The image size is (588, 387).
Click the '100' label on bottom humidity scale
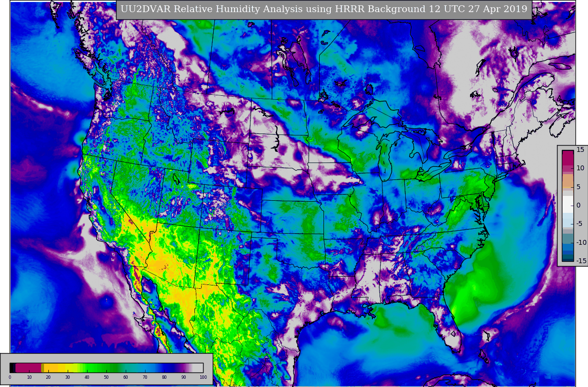[203, 377]
